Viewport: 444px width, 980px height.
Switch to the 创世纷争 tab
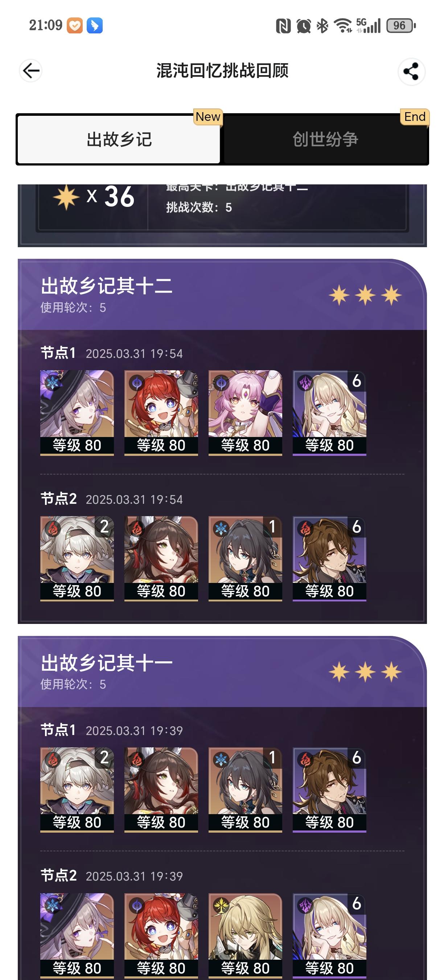click(x=325, y=139)
